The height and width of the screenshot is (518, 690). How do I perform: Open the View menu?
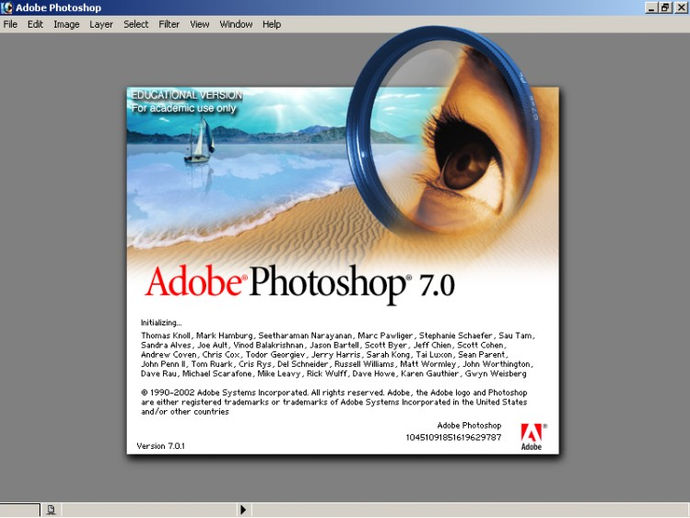(199, 24)
